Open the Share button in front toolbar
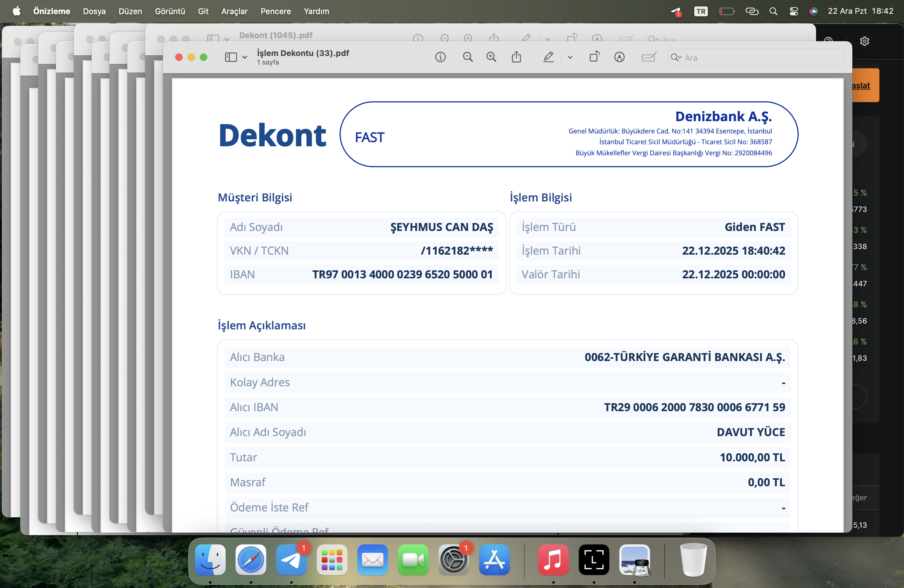Image resolution: width=904 pixels, height=588 pixels. tap(516, 58)
